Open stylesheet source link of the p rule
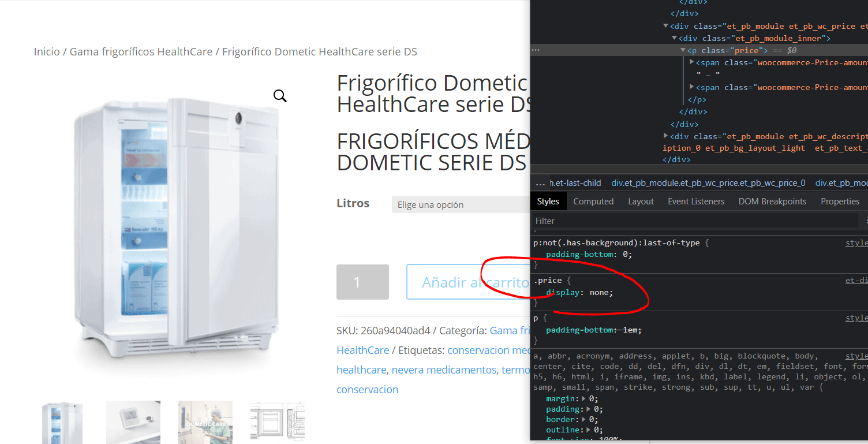The width and height of the screenshot is (868, 444). coord(856,318)
